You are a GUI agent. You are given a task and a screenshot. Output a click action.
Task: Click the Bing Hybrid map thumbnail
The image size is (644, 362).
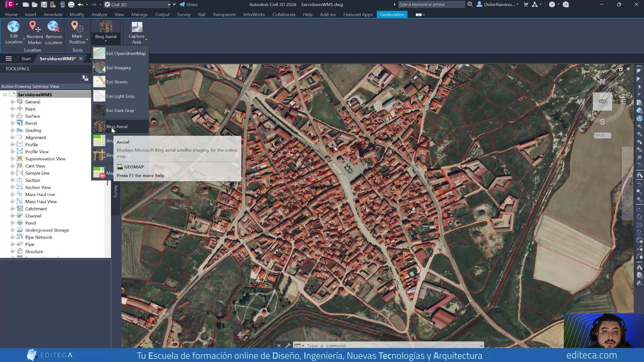click(x=99, y=155)
